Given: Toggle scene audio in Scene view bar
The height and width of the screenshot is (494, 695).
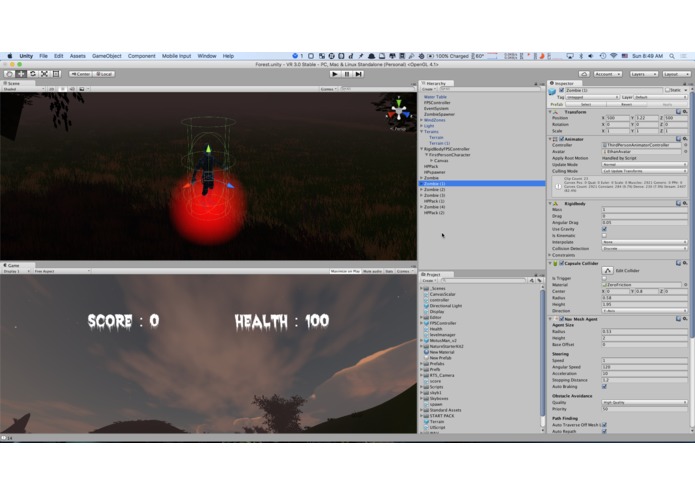Looking at the screenshot, I should (72, 89).
